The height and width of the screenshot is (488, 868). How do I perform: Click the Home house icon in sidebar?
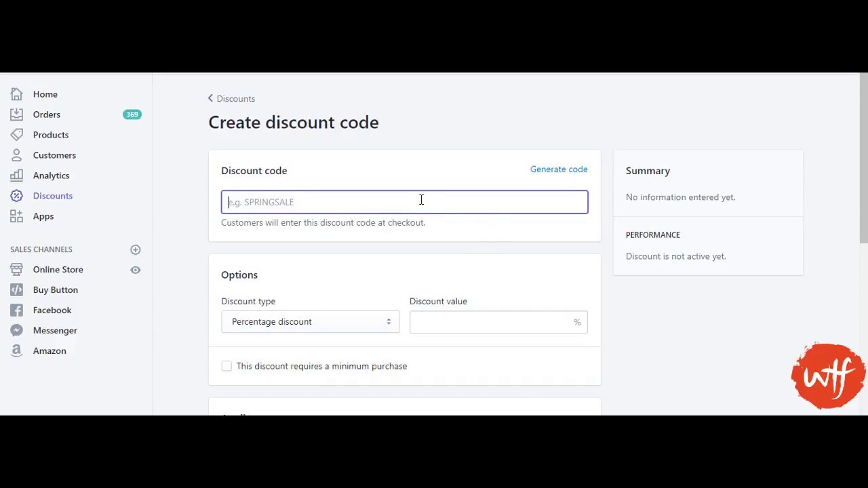[x=17, y=94]
